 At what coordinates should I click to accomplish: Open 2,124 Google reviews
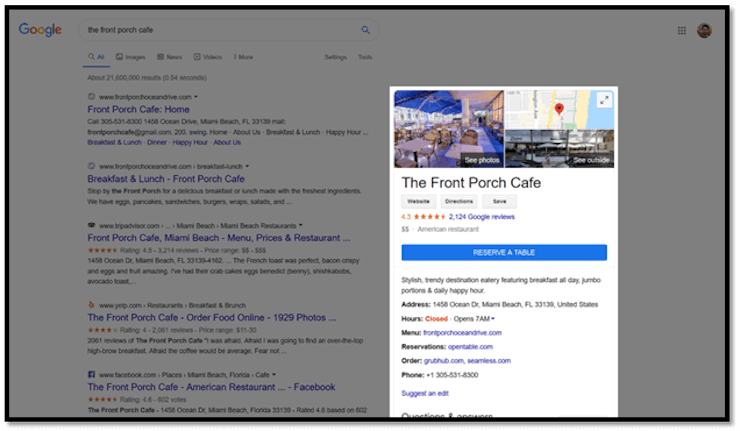pyautogui.click(x=481, y=217)
